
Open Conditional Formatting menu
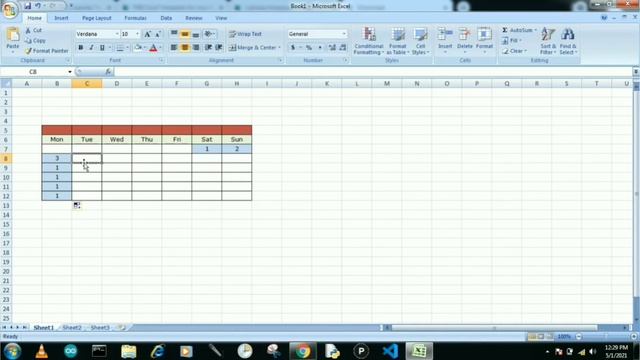(369, 41)
